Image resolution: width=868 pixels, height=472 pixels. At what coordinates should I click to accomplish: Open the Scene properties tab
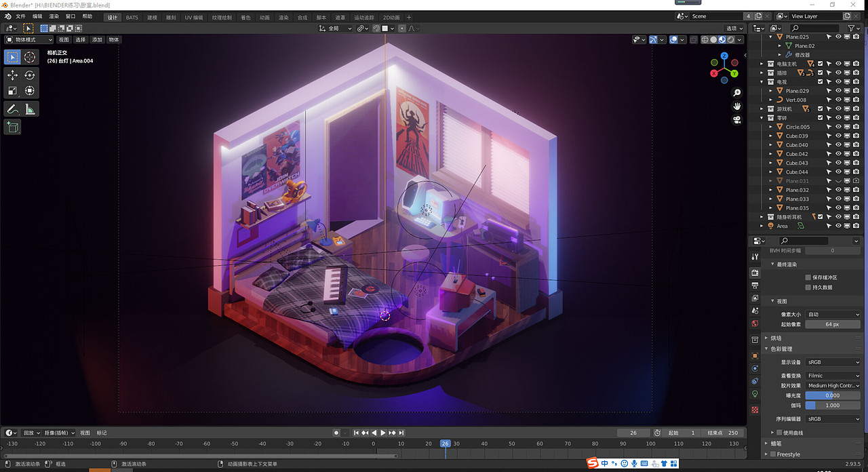tap(755, 311)
